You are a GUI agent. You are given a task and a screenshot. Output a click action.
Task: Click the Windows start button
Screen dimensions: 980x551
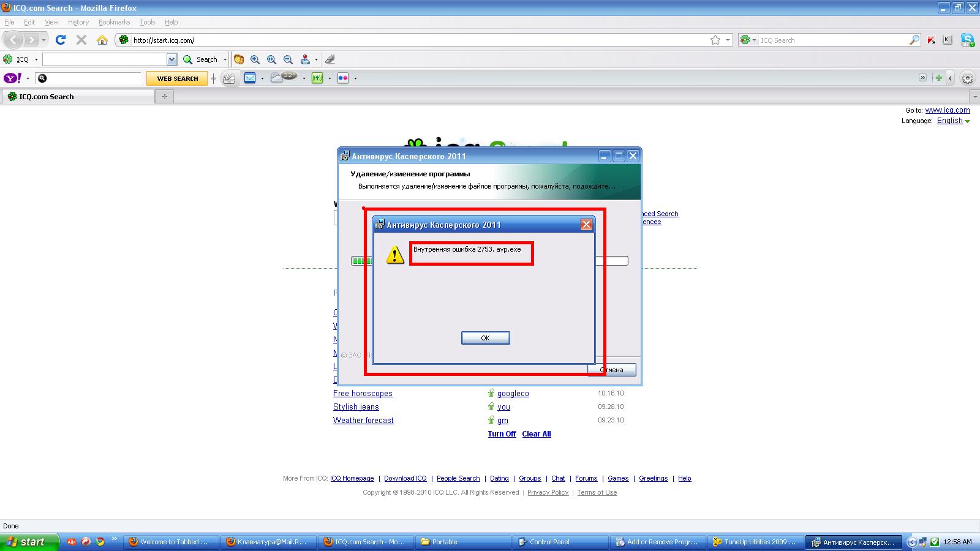point(29,542)
